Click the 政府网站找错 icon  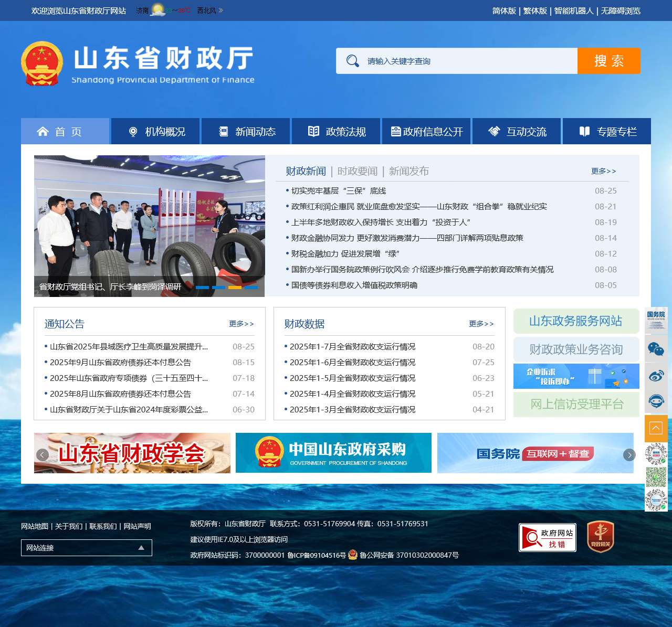tap(547, 537)
